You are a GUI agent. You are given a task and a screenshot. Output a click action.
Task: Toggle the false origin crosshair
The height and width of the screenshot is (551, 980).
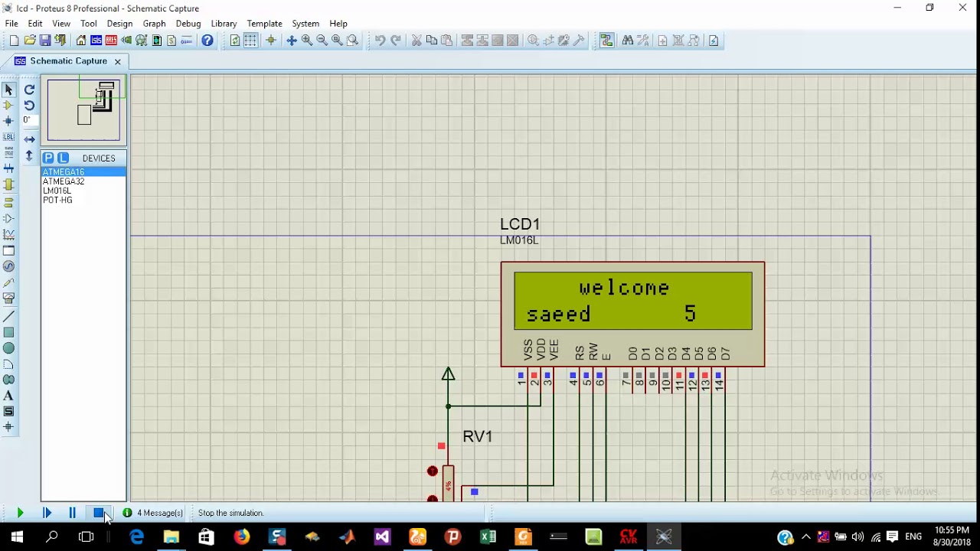pyautogui.click(x=270, y=41)
